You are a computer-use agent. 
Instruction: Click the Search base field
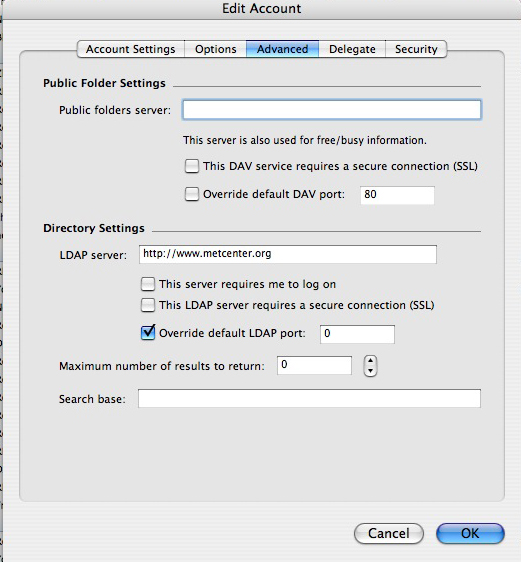pos(309,398)
